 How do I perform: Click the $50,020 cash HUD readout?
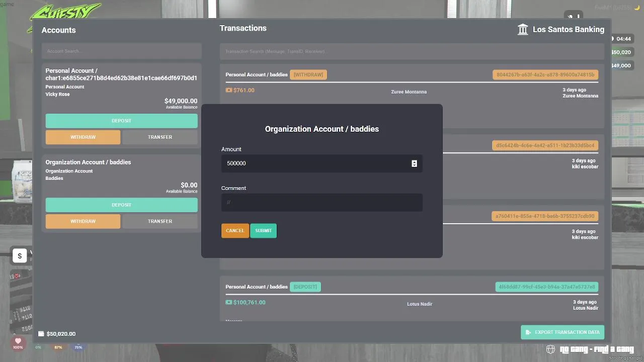[621, 52]
